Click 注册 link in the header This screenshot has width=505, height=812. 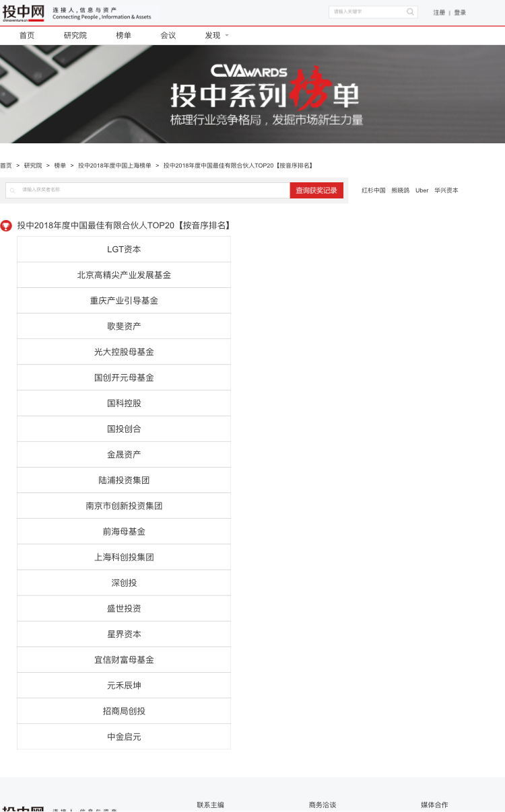[x=439, y=13]
